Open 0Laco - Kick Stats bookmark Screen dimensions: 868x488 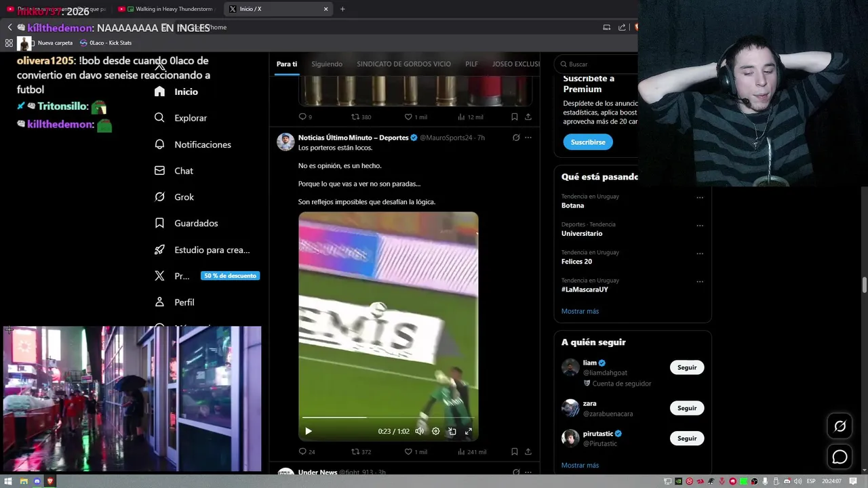coord(106,43)
